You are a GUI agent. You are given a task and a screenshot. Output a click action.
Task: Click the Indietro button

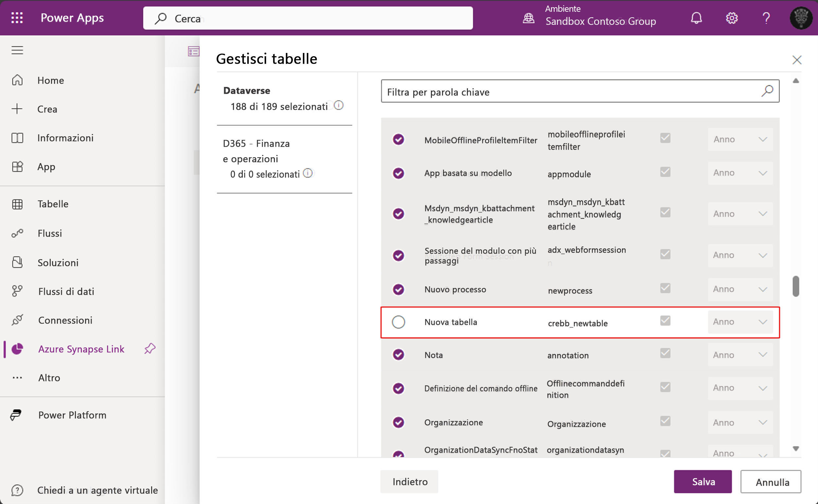click(x=409, y=481)
